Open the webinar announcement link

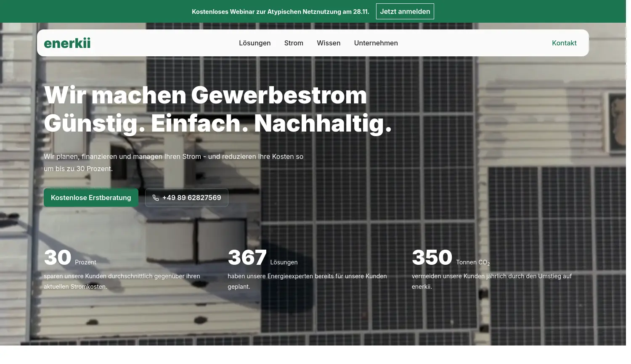(x=281, y=11)
